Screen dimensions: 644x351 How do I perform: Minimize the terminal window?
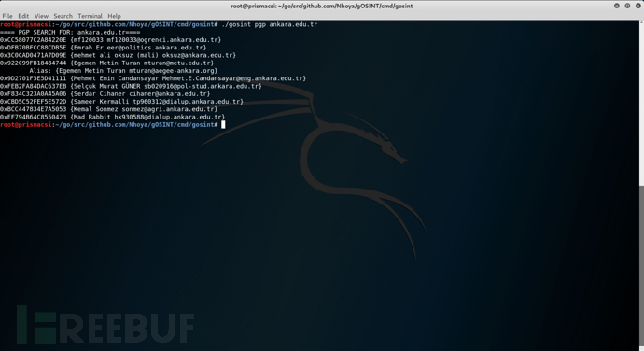coord(617,6)
